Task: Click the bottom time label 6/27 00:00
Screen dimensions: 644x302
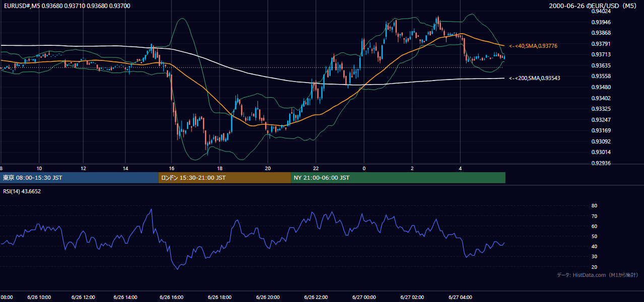Action: (364, 297)
